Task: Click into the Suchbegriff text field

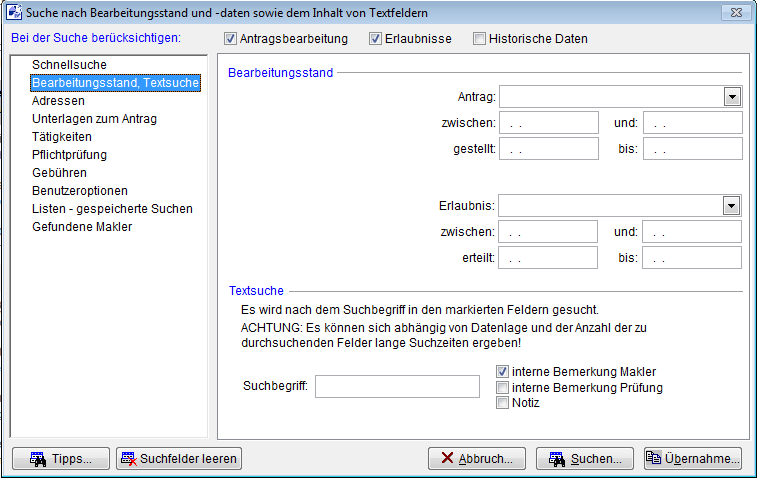Action: tap(397, 386)
